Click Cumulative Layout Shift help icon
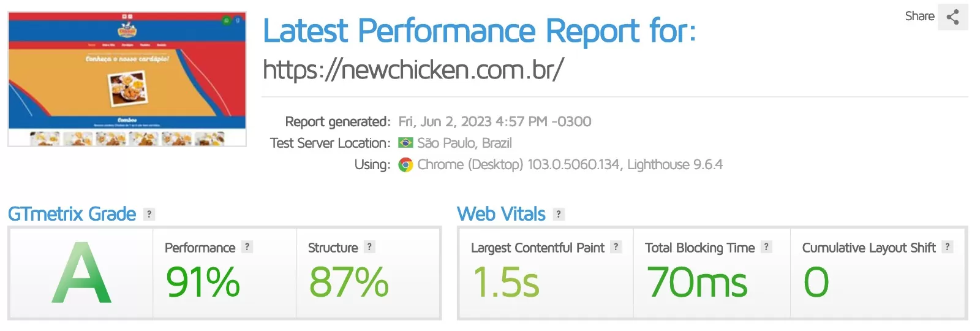The width and height of the screenshot is (980, 331). coord(948,247)
